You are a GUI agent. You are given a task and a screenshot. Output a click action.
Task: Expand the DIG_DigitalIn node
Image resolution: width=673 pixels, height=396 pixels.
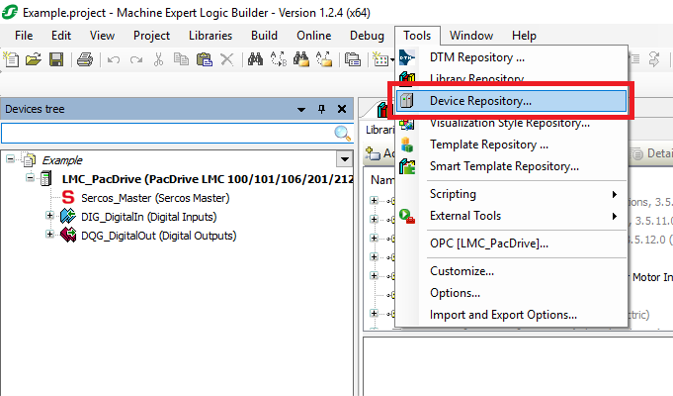[x=50, y=215]
